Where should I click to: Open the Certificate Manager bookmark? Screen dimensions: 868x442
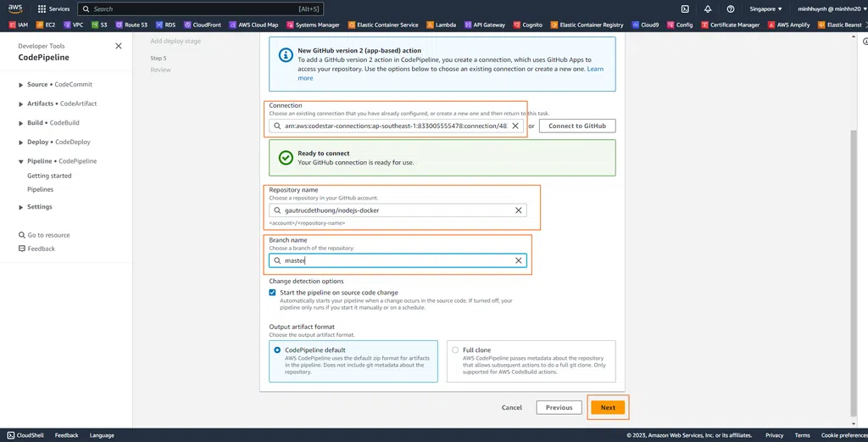pos(732,25)
